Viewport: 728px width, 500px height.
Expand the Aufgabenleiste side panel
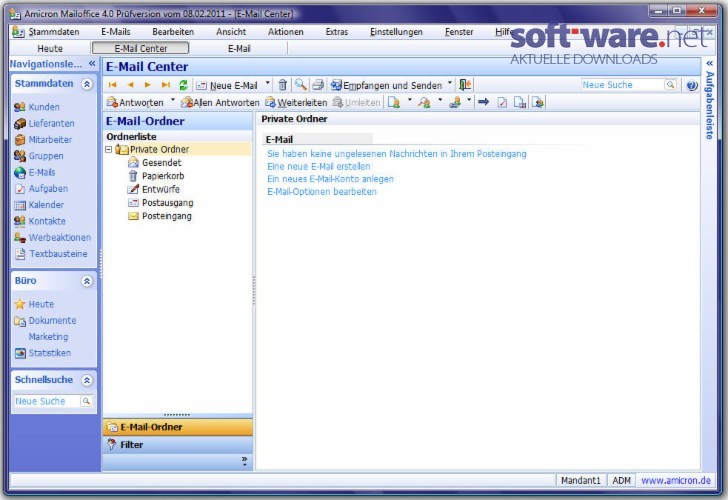pyautogui.click(x=709, y=63)
